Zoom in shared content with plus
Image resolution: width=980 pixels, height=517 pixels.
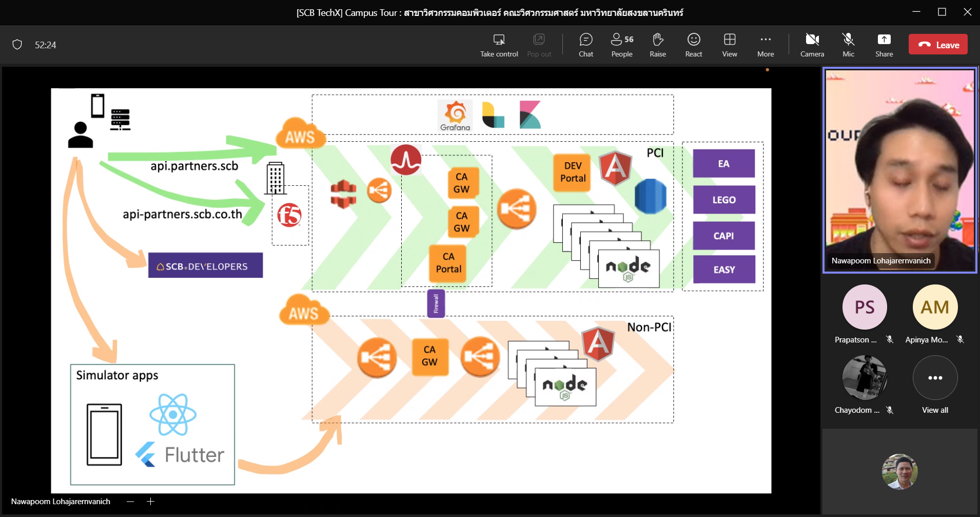coord(150,502)
